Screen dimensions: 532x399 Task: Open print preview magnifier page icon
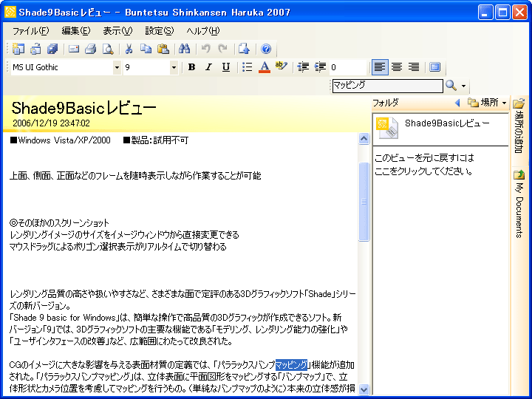tap(108, 49)
